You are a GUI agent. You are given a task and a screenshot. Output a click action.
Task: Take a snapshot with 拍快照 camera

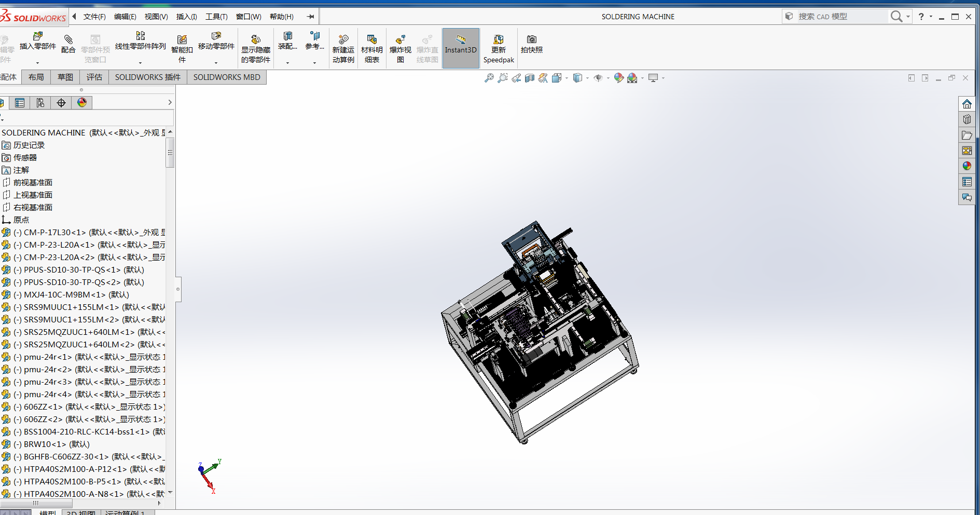[531, 44]
